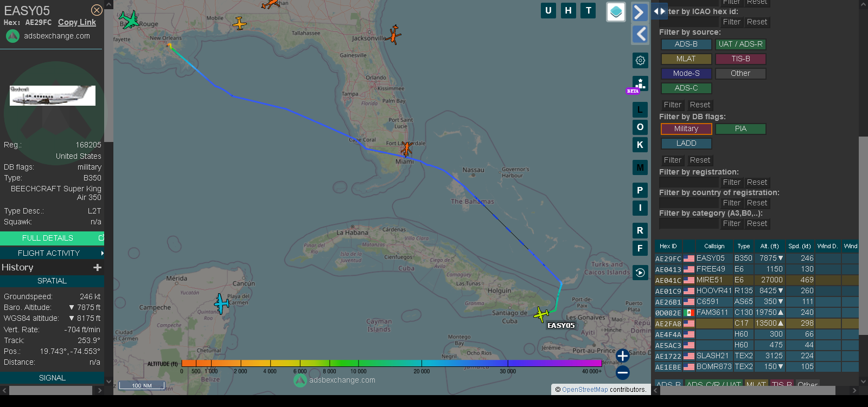
Task: Toggle Other source filter
Action: 741,74
